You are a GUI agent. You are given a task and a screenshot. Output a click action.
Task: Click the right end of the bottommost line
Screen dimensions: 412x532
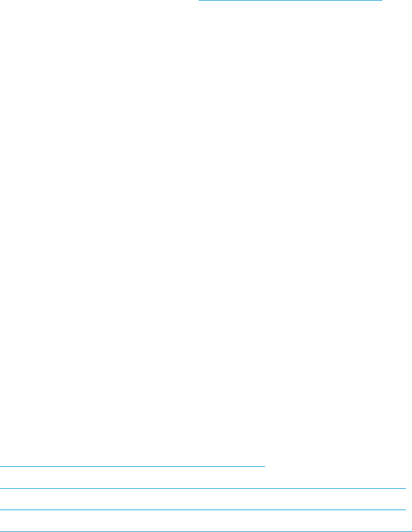(405, 531)
